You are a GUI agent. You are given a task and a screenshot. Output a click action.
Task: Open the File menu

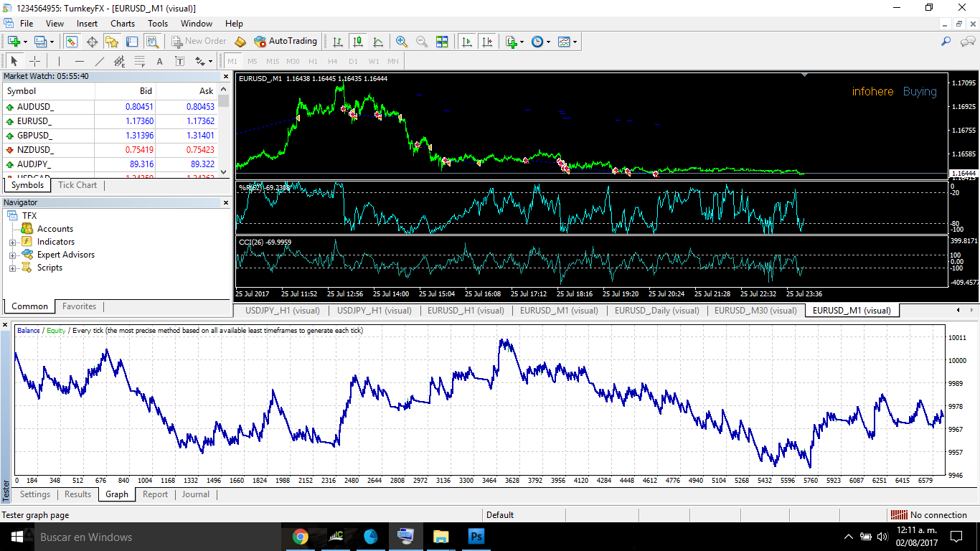pyautogui.click(x=27, y=24)
